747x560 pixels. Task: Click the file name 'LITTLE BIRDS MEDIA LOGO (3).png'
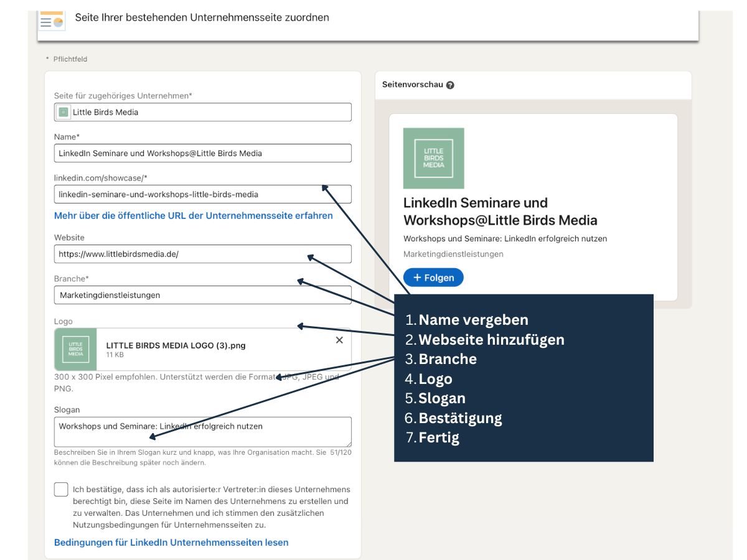176,345
